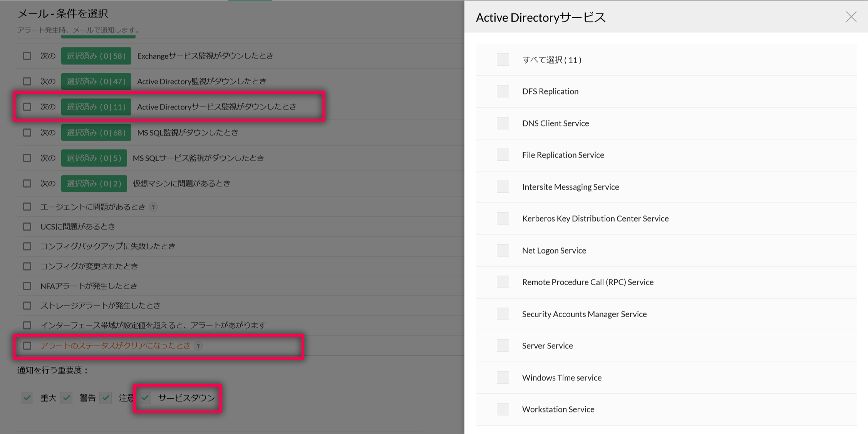The width and height of the screenshot is (868, 434).
Task: Open 選択済み (0|58) selector for Exchangeサービス
Action: (96, 56)
